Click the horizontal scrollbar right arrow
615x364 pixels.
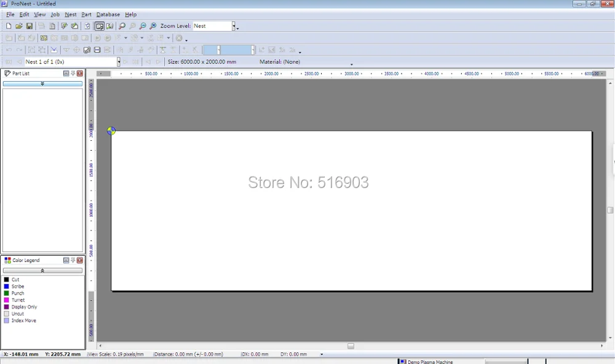point(602,346)
